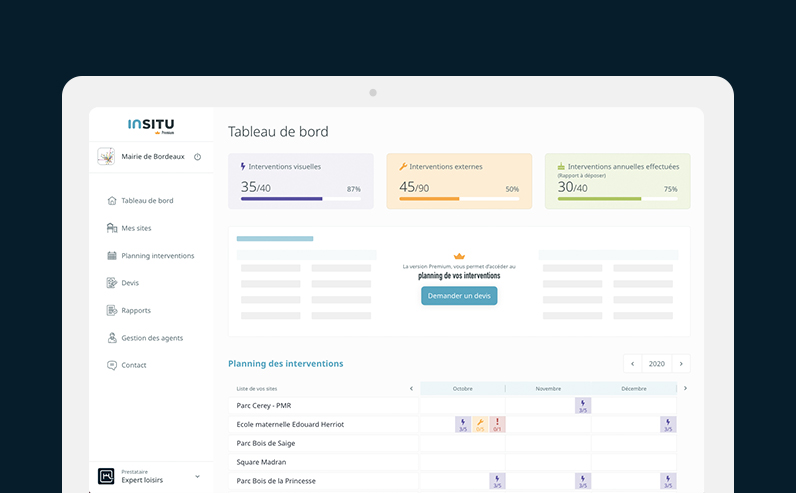Click the Gestion des agents person icon
Viewport: 796px width, 493px height.
[x=112, y=338]
